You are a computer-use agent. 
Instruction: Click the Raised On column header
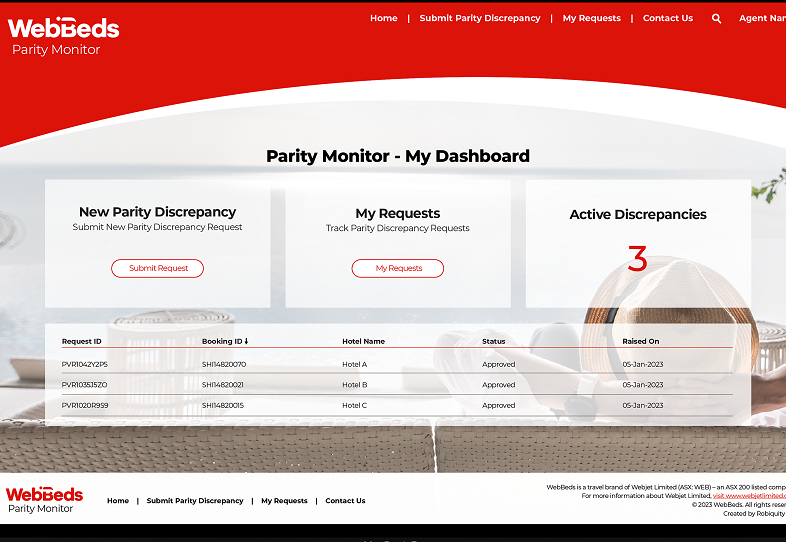point(640,341)
